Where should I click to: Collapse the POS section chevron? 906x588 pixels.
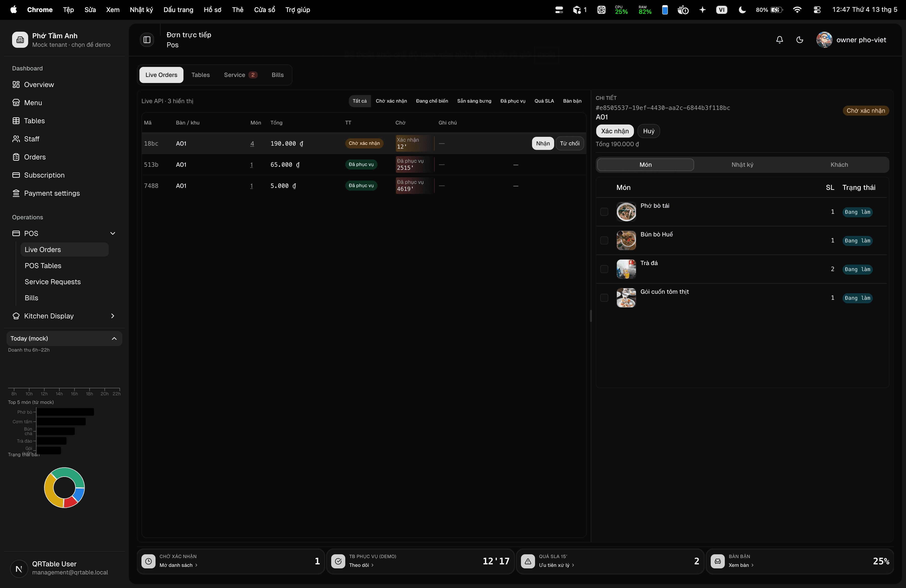point(113,234)
